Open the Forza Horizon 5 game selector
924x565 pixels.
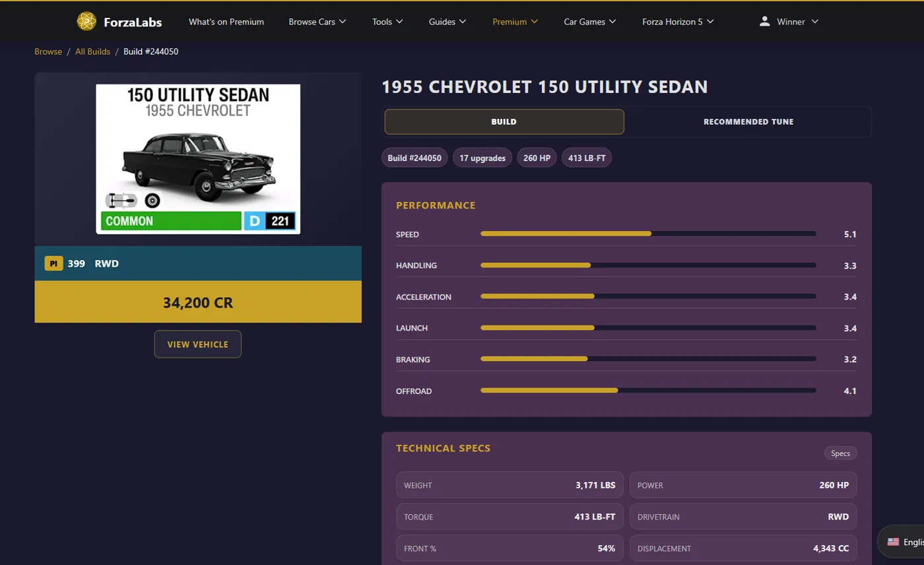[x=678, y=22]
